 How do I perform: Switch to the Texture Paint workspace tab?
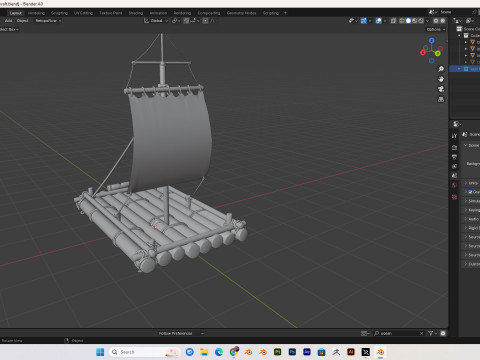[111, 13]
